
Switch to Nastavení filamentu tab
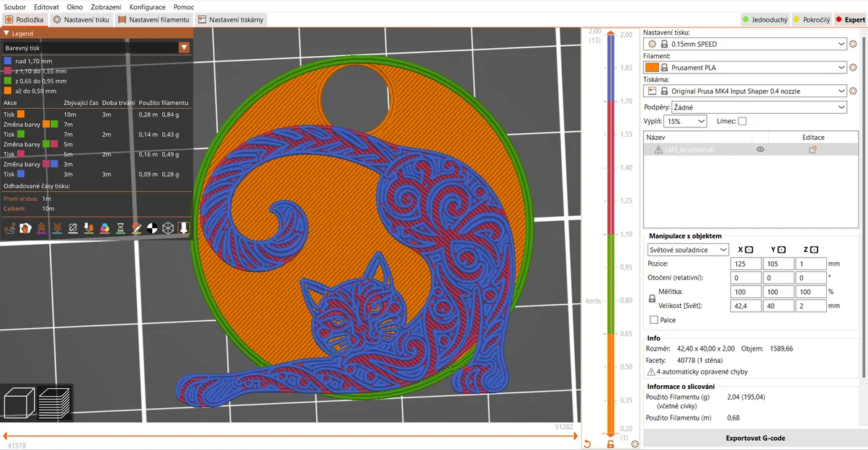(153, 19)
